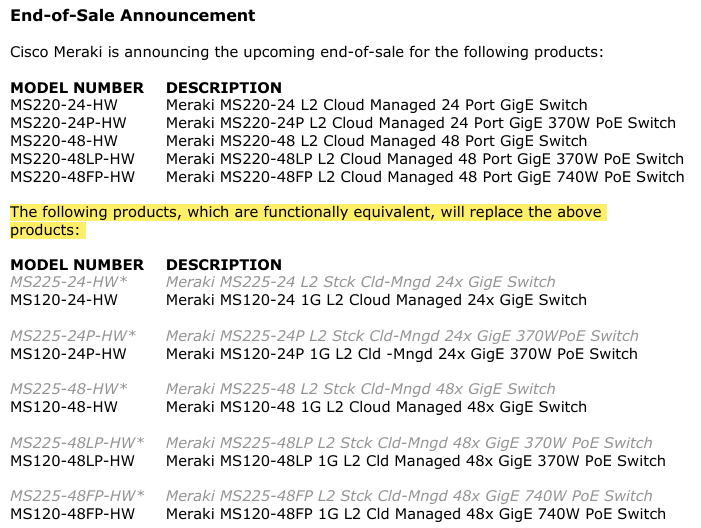Select model number MS120-48LP-HW
Viewport: 701px width, 528px height.
point(72,461)
